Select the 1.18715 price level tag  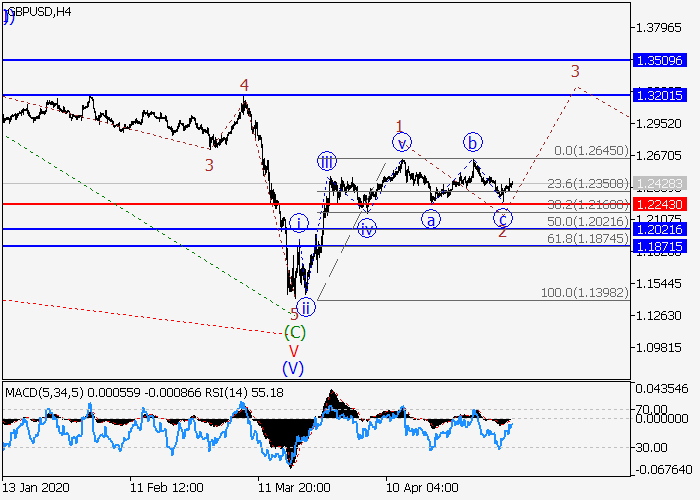tap(657, 246)
